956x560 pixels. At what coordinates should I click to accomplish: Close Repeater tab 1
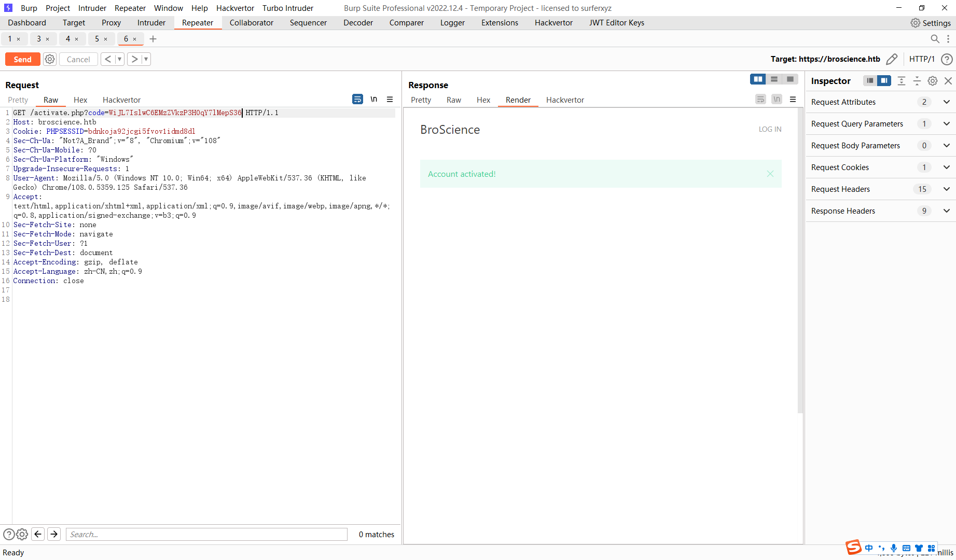point(19,39)
